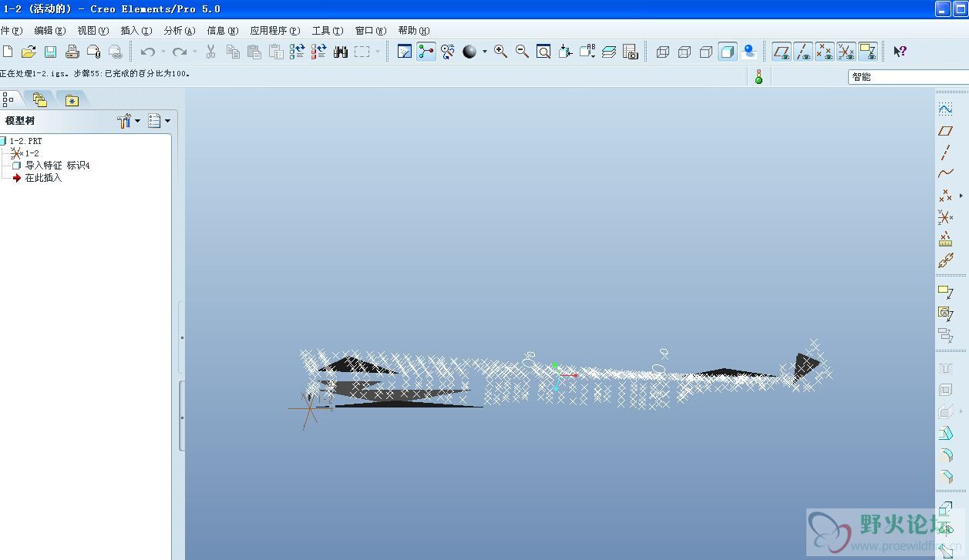Open the 智能 selection filter dropdown

908,77
